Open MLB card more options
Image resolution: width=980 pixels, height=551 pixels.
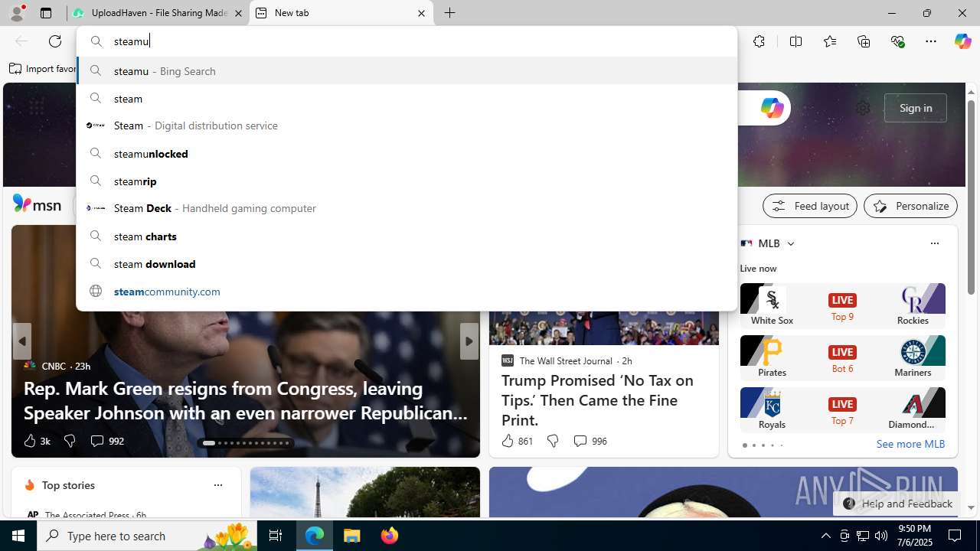[934, 243]
